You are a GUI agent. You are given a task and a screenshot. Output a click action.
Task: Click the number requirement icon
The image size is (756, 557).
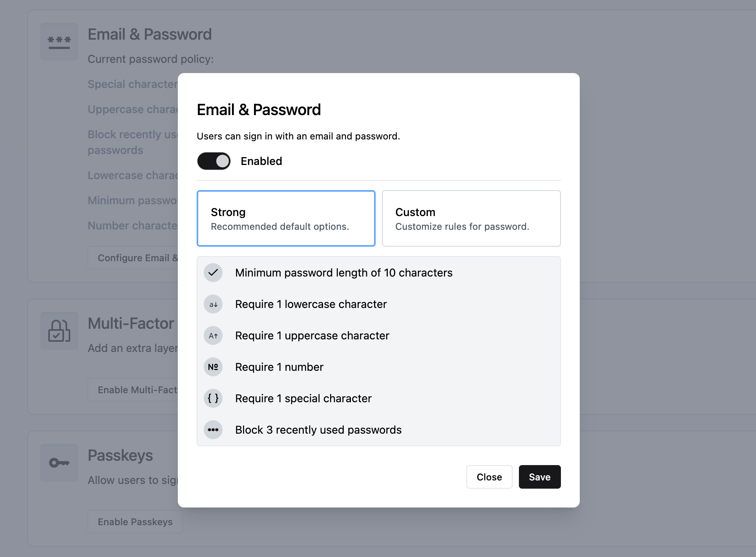coord(213,366)
